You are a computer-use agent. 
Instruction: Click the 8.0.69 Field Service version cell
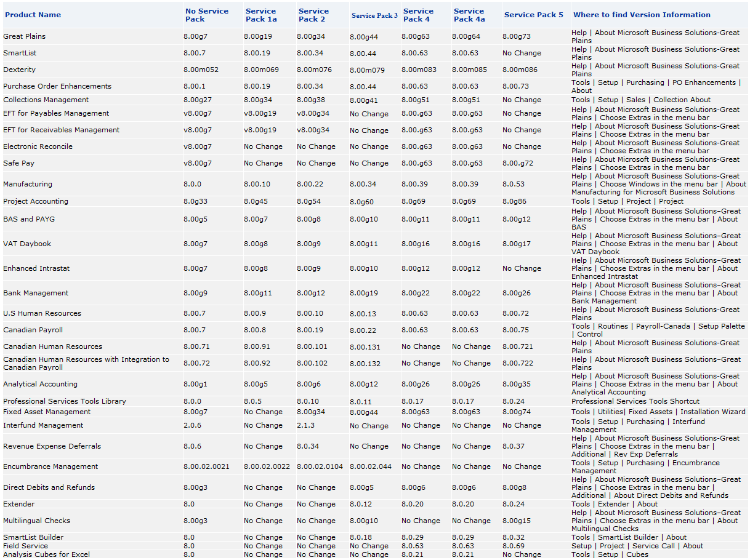pos(514,546)
